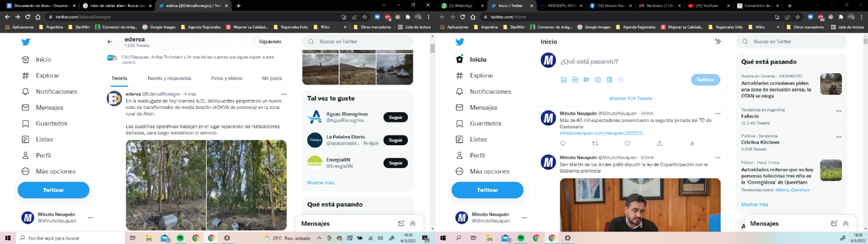Open the minutoneuquen.com link in the tweet
This screenshot has height=244, width=868.
(x=602, y=133)
